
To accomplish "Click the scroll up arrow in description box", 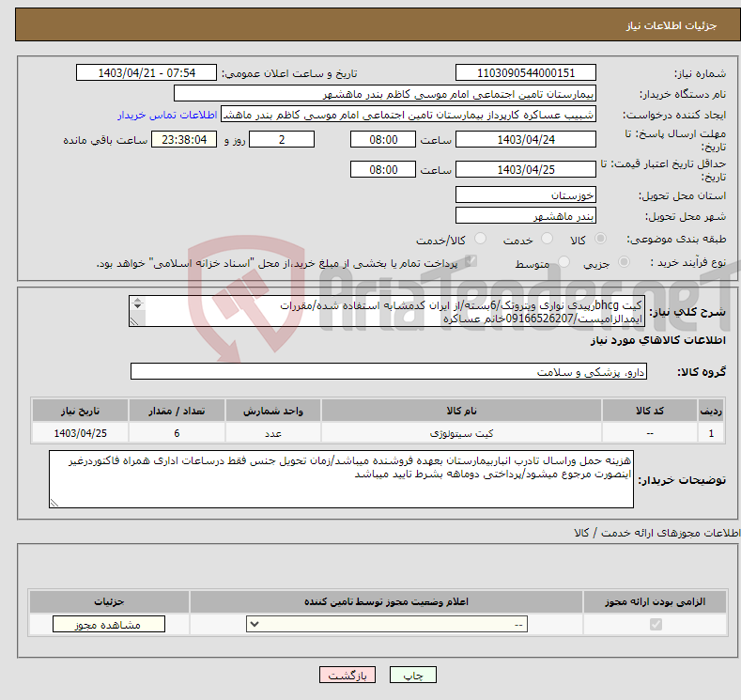I will click(x=137, y=300).
